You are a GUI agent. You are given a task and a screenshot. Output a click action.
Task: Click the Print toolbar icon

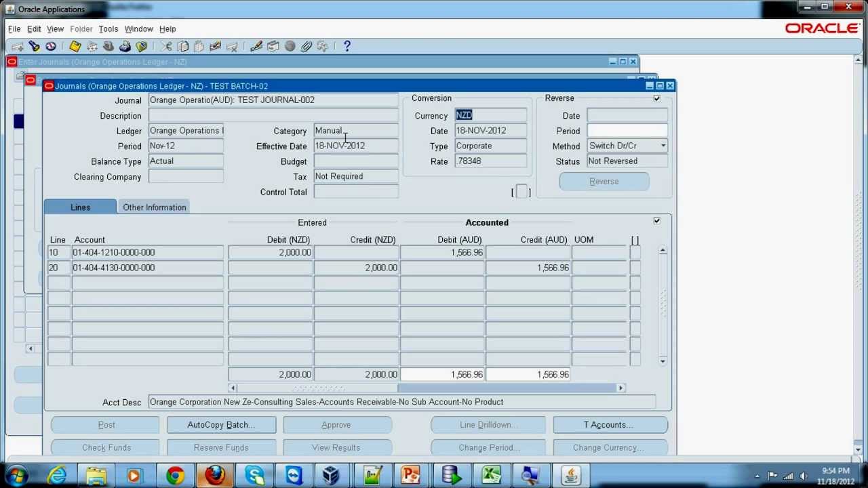tap(125, 46)
